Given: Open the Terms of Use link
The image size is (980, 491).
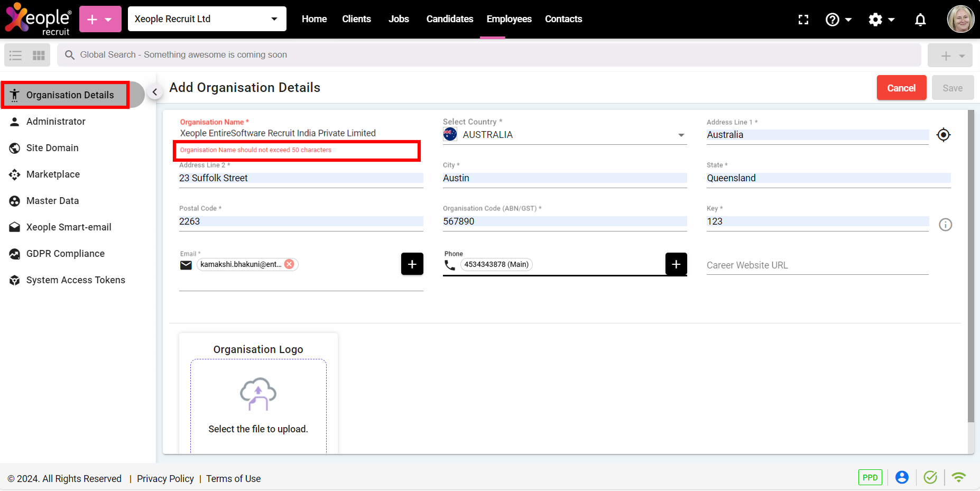Looking at the screenshot, I should [233, 479].
